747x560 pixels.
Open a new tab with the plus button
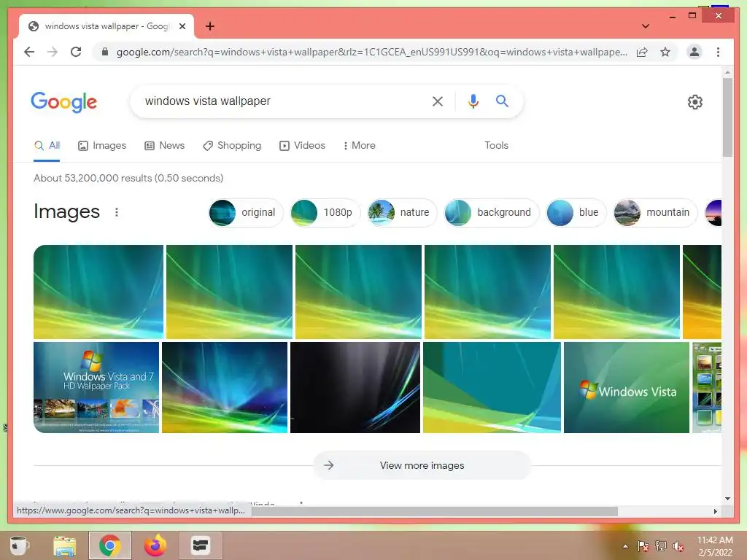tap(210, 26)
